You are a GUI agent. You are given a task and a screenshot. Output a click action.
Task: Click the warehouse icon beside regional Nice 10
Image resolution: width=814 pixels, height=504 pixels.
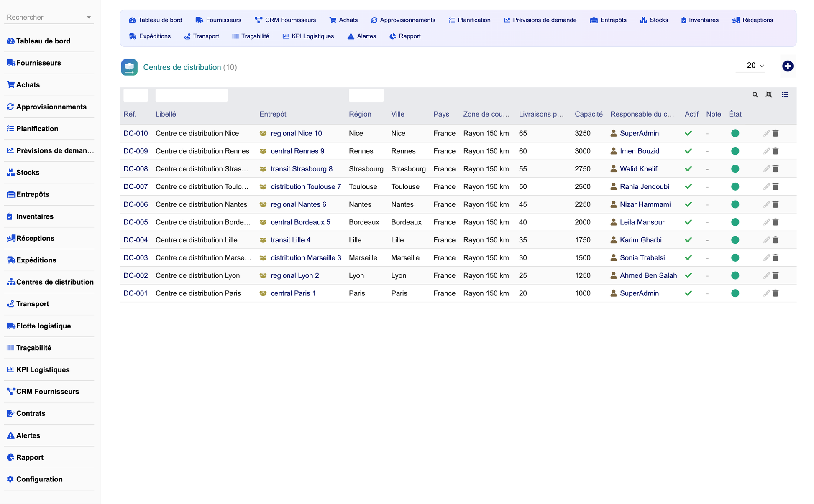click(263, 133)
